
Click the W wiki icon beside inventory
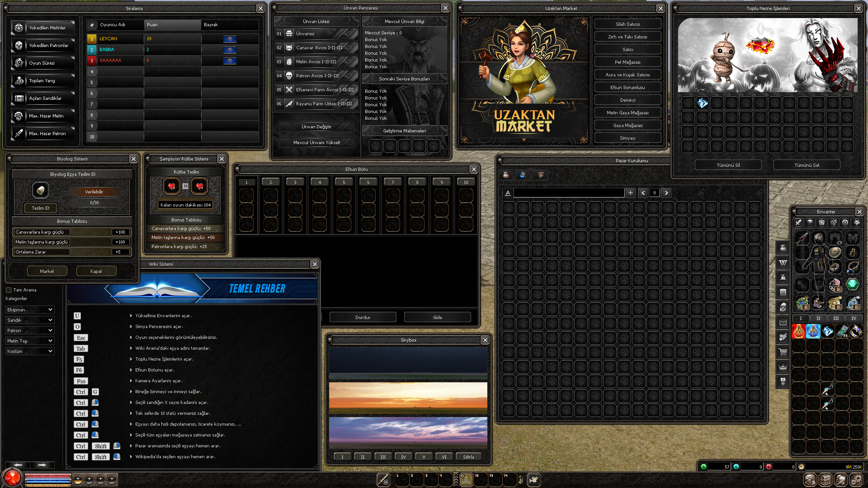click(x=783, y=263)
